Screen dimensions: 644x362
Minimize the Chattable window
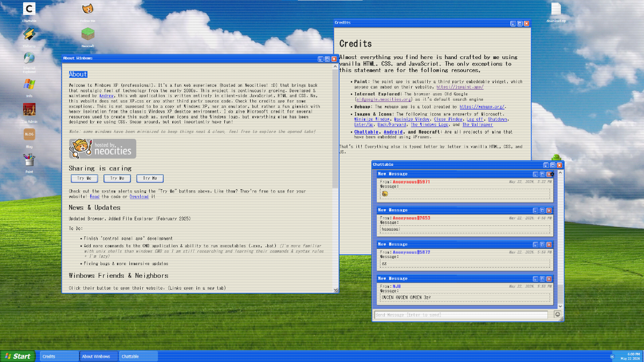click(x=546, y=165)
